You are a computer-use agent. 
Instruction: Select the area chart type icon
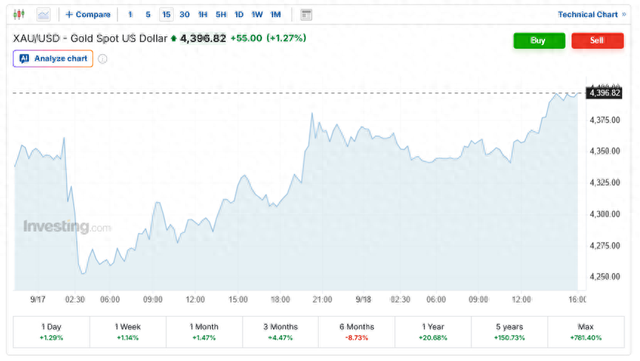43,15
